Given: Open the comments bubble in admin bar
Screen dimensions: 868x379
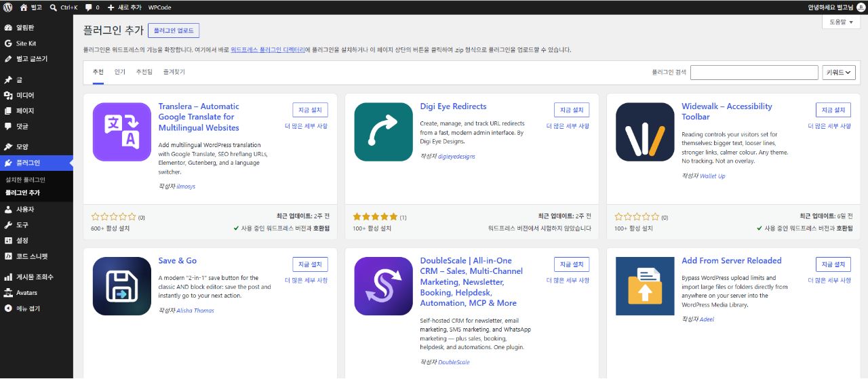Looking at the screenshot, I should (x=92, y=7).
